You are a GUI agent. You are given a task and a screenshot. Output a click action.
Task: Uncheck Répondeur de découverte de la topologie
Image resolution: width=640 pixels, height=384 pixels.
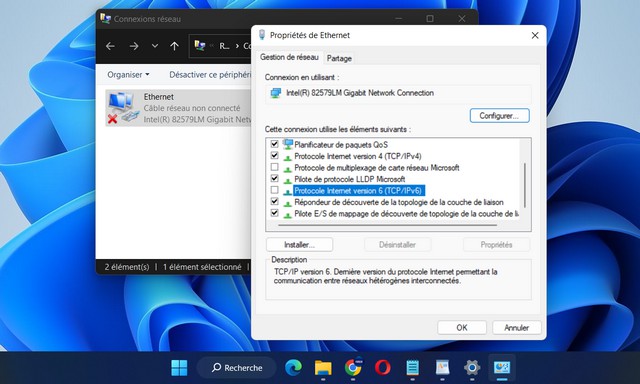(275, 202)
